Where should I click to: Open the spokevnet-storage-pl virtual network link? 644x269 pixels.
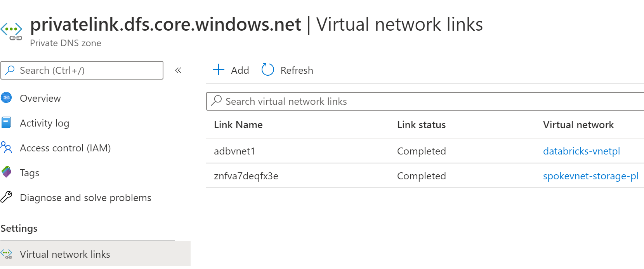590,176
